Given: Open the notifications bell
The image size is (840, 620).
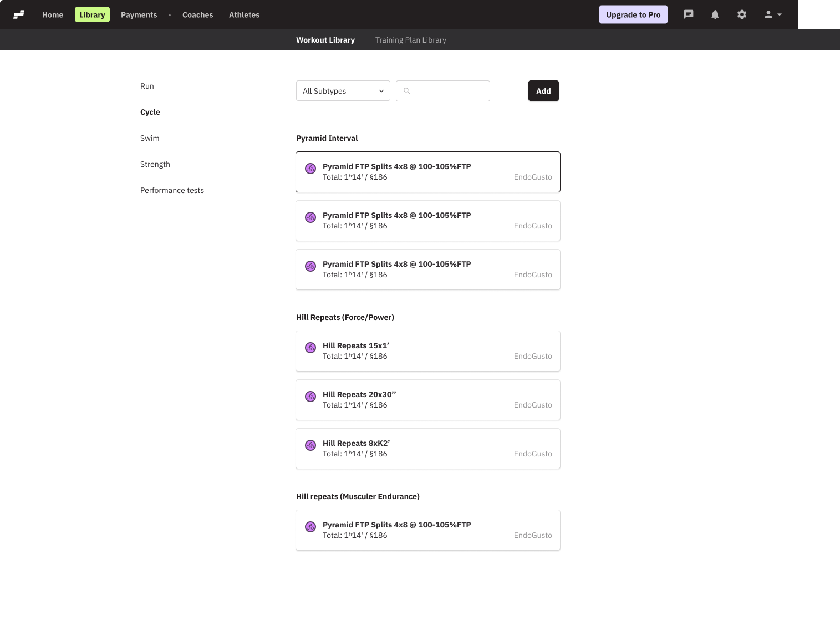Looking at the screenshot, I should coord(715,14).
